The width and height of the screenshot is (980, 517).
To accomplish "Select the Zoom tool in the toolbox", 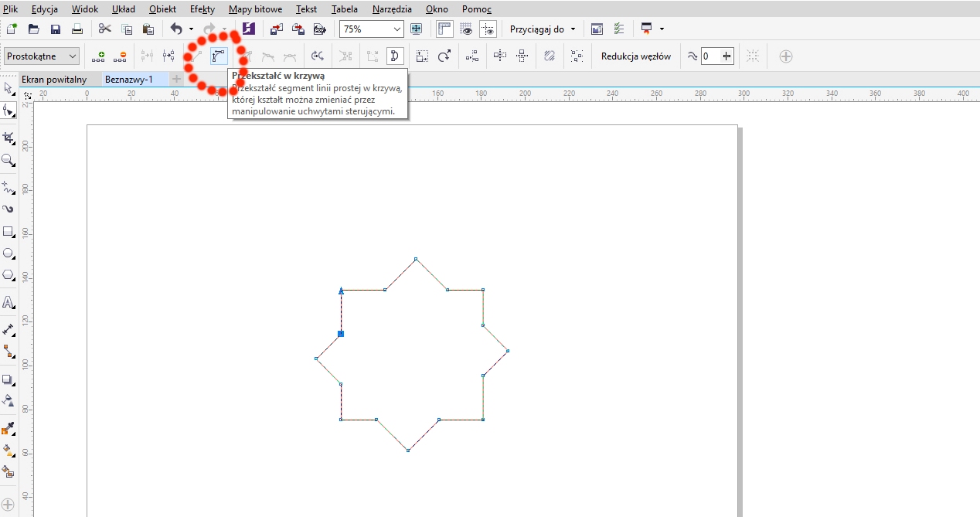I will [x=9, y=160].
